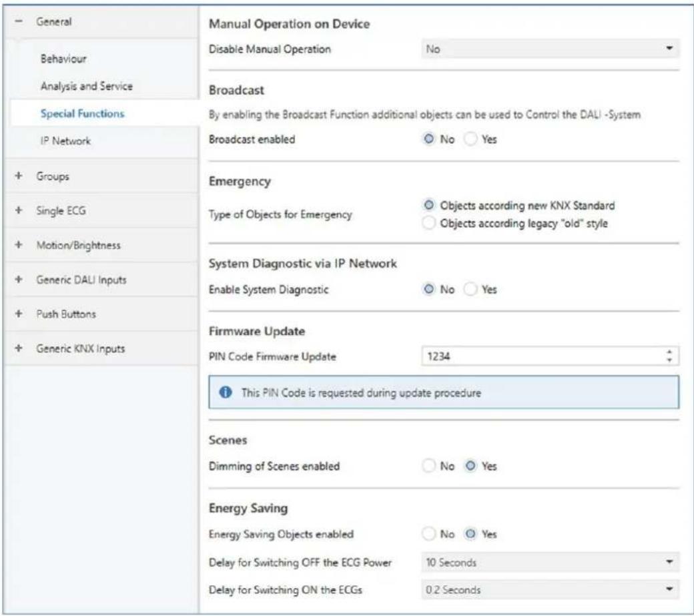The image size is (694, 616).
Task: Expand the Motion/Brightness section
Action: coord(19,245)
